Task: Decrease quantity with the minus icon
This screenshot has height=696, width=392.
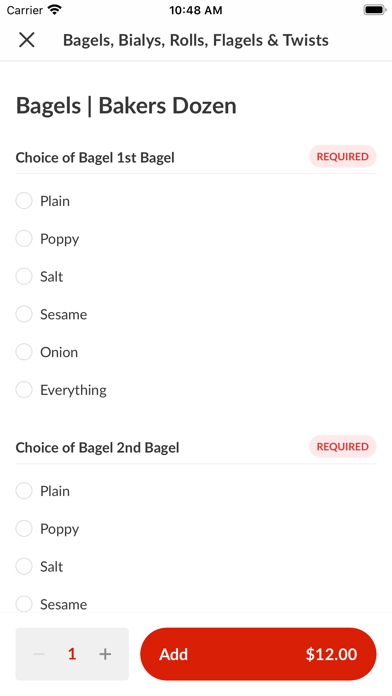Action: click(x=39, y=654)
